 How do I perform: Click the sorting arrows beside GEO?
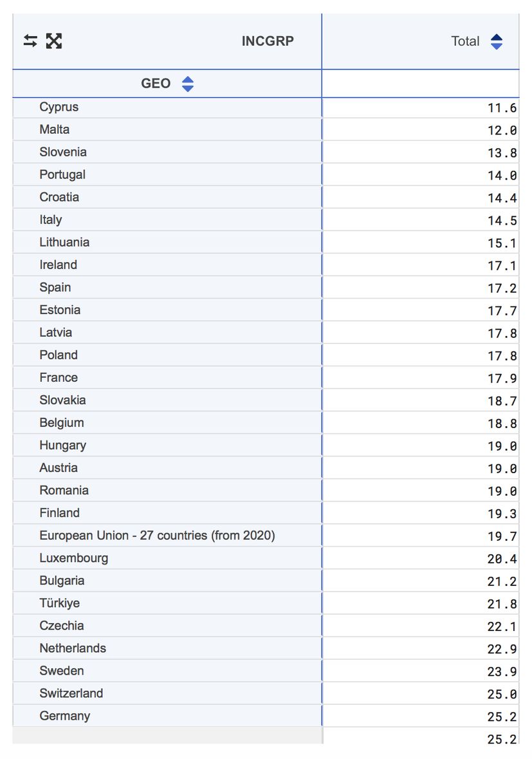point(187,83)
